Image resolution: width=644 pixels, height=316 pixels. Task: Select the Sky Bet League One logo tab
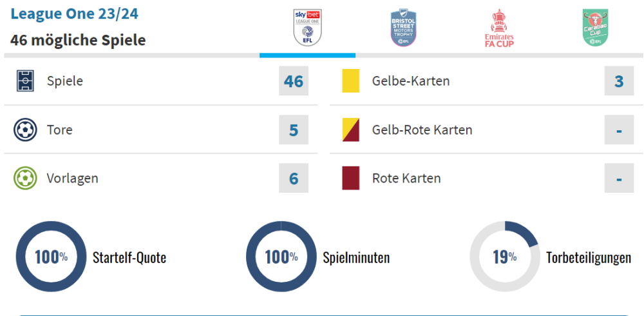click(x=307, y=28)
